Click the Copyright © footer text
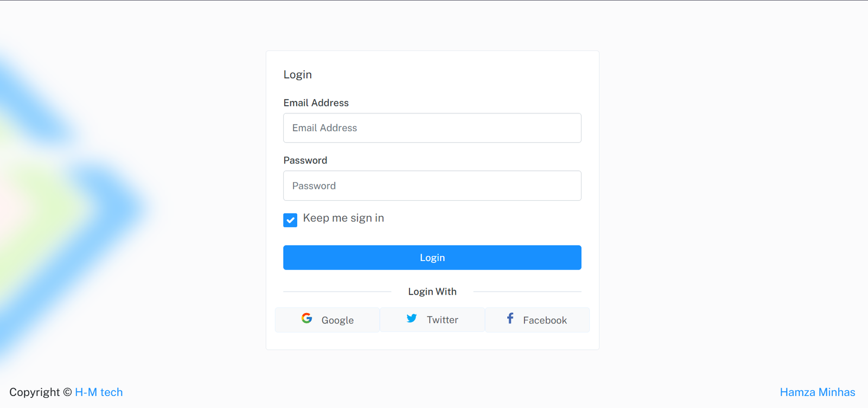Viewport: 868px width, 408px height. [40, 392]
